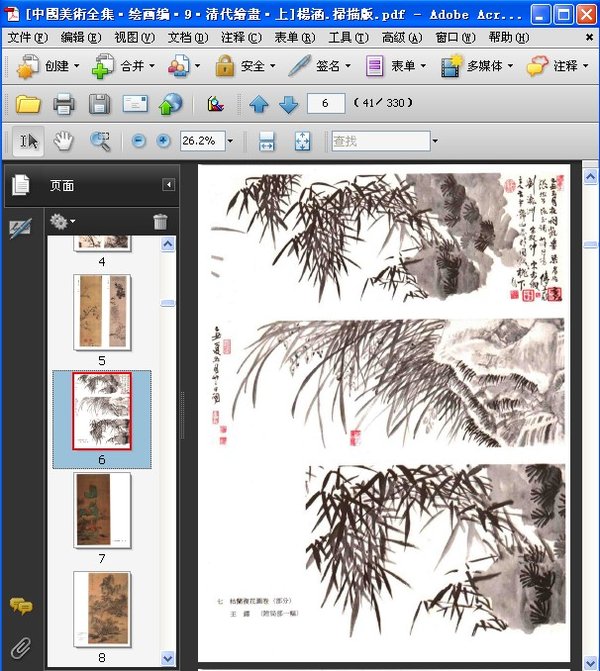Click the image editing tool icon
The image size is (600, 671).
(x=216, y=104)
